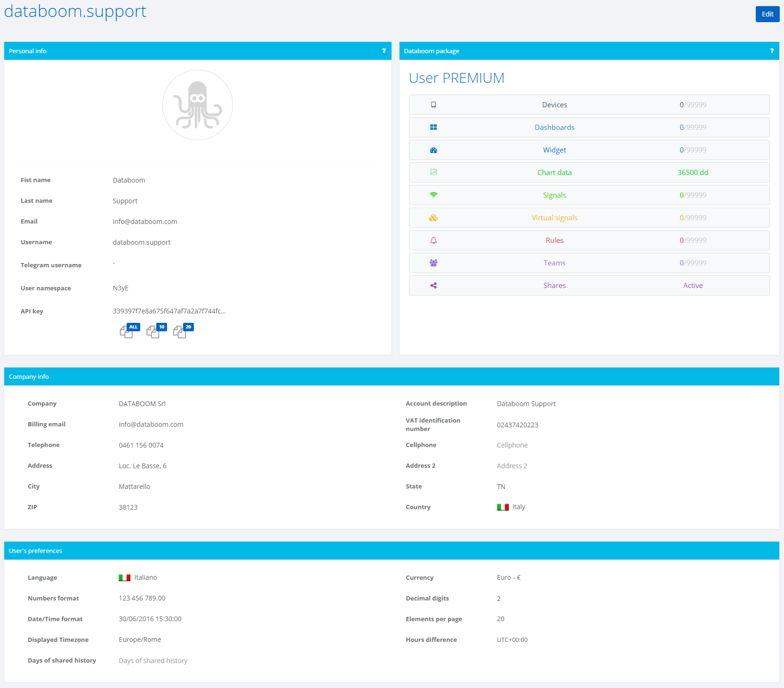Click the Account description Databoom Support
Viewport: 784px width, 688px height.
click(x=526, y=404)
